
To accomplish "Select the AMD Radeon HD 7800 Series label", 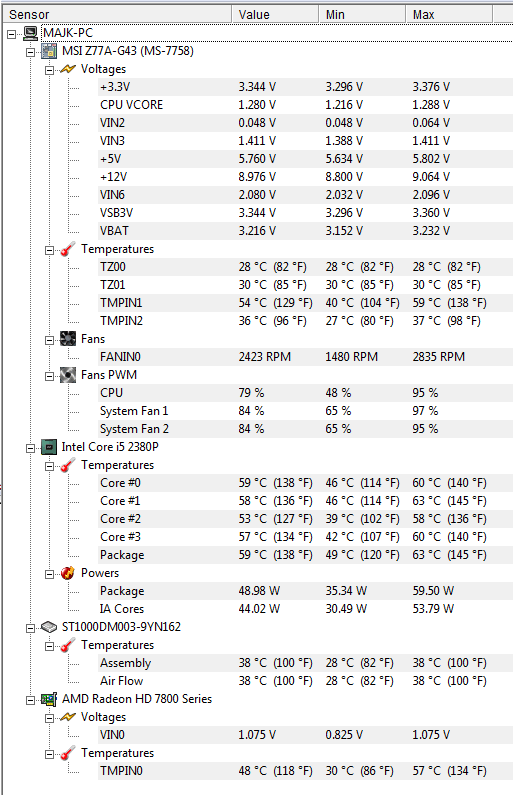I will pyautogui.click(x=137, y=699).
